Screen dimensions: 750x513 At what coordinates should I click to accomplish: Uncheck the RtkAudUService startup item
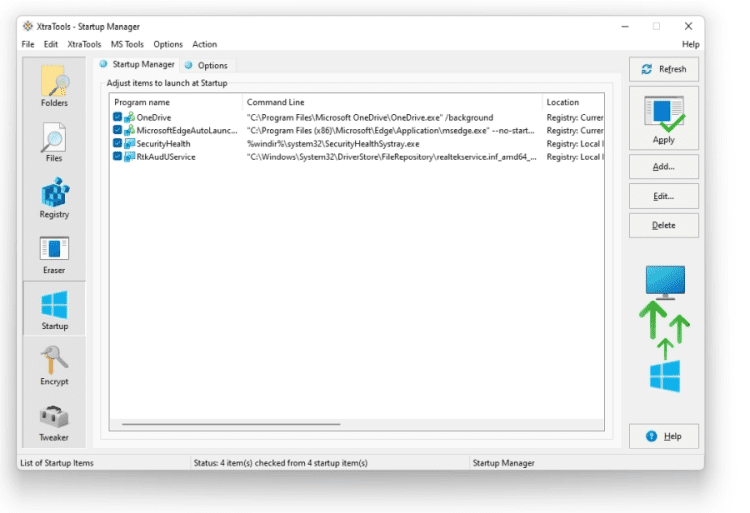[x=118, y=156]
